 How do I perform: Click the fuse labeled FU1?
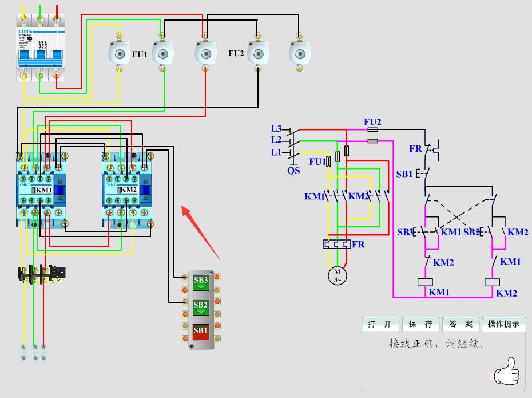(119, 53)
